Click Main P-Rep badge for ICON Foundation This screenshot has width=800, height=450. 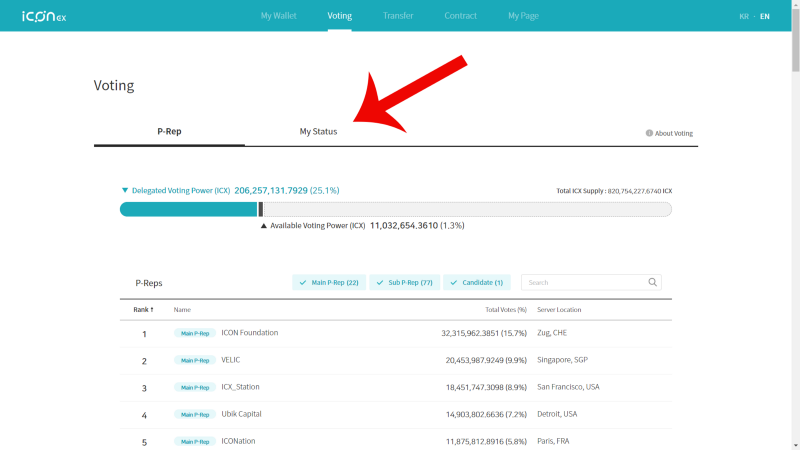tap(195, 333)
